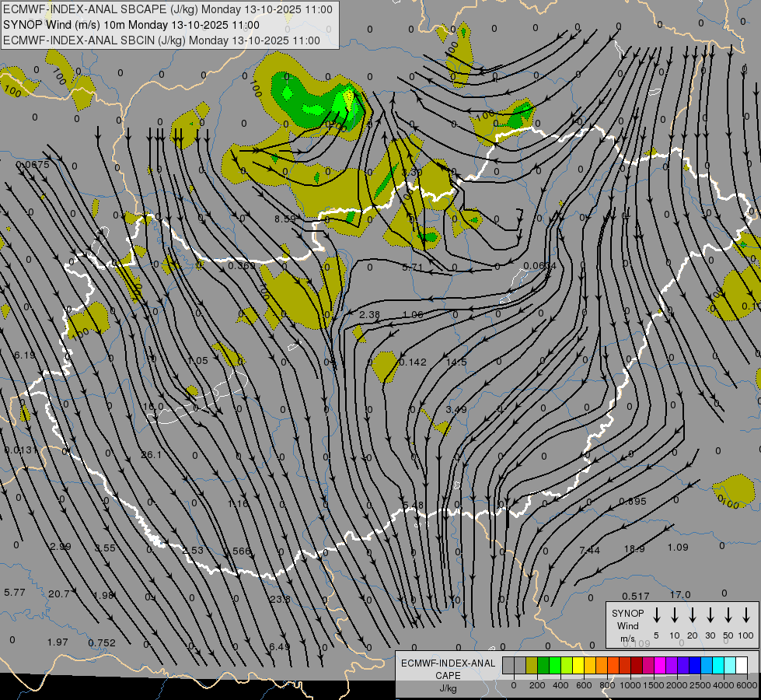Screen dimensions: 761x700
Task: Click the 30 m/s wind arrow in legend
Action: [x=710, y=615]
